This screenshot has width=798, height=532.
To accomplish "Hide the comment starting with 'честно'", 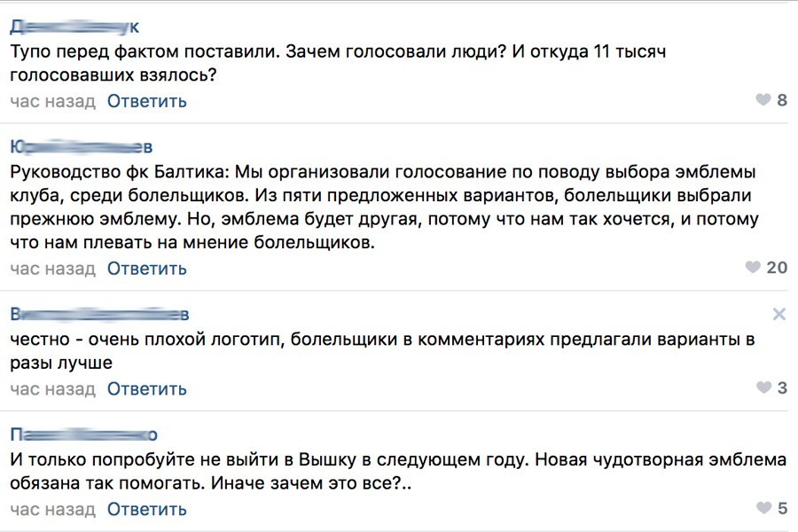I will click(x=779, y=314).
